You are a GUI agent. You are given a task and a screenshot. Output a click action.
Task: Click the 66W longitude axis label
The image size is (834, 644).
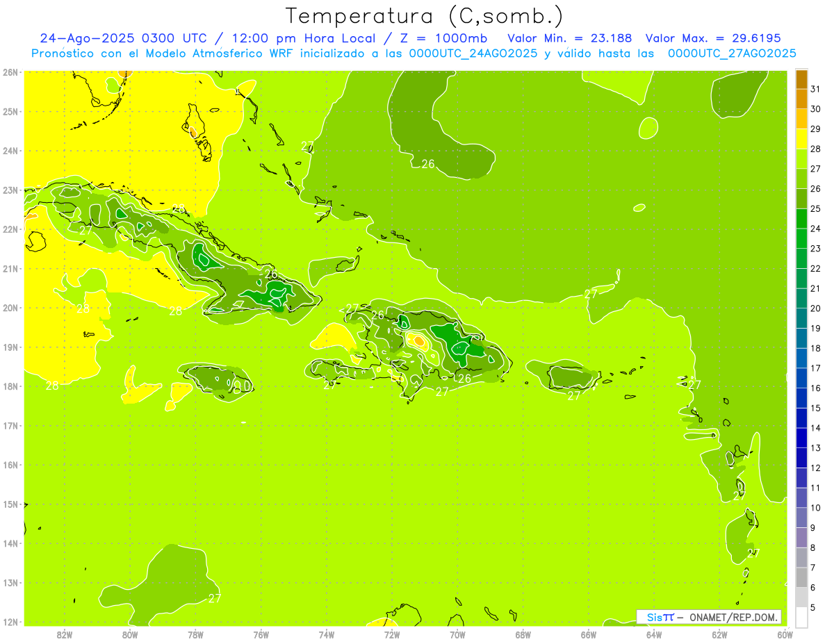(x=589, y=634)
